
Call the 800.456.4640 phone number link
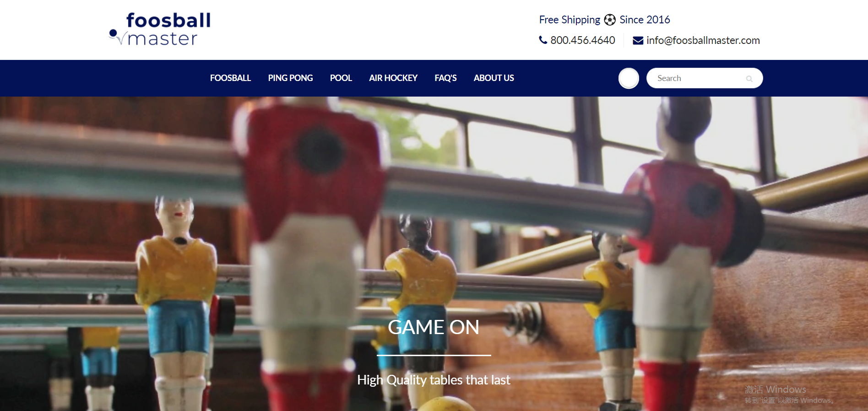pos(582,40)
